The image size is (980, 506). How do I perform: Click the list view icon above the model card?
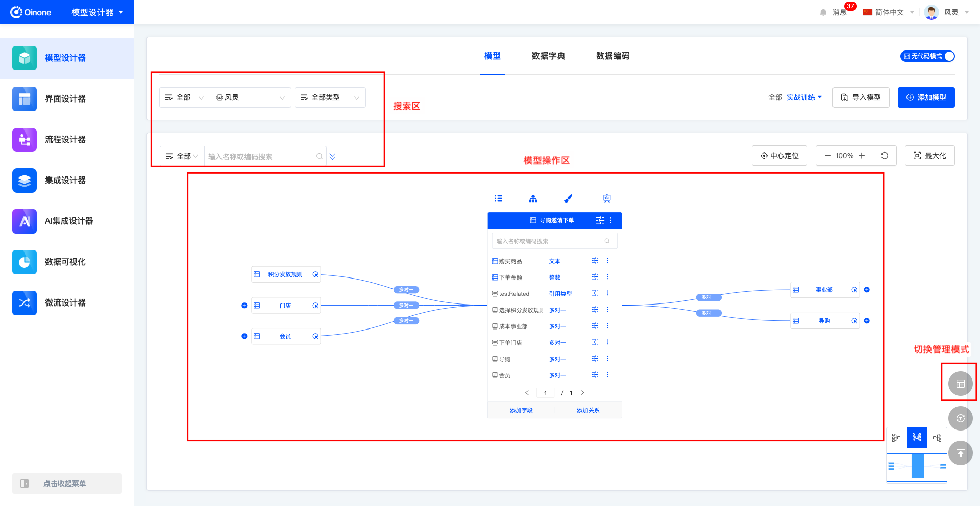pyautogui.click(x=498, y=198)
